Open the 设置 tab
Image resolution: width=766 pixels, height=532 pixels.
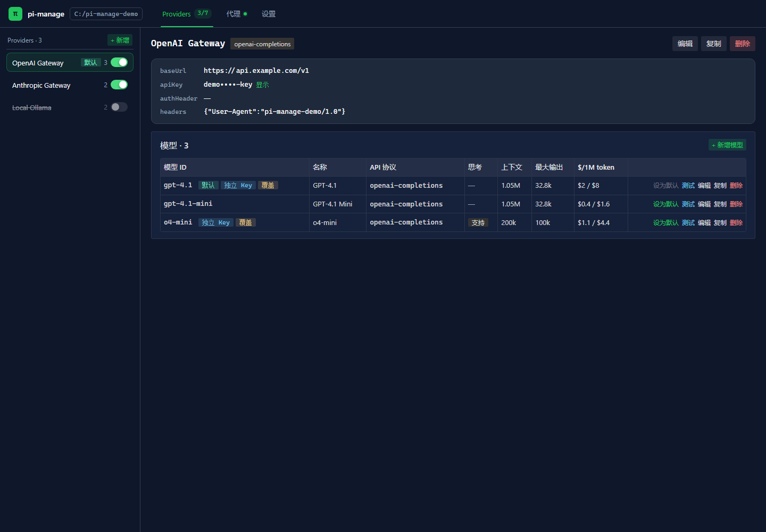(x=269, y=14)
